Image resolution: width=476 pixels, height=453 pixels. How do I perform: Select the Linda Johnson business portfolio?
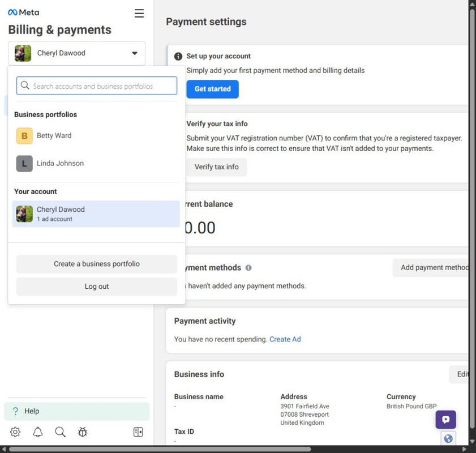point(97,163)
